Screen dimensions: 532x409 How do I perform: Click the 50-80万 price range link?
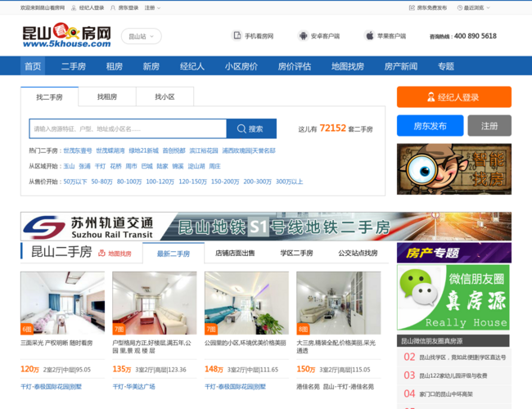(x=101, y=182)
